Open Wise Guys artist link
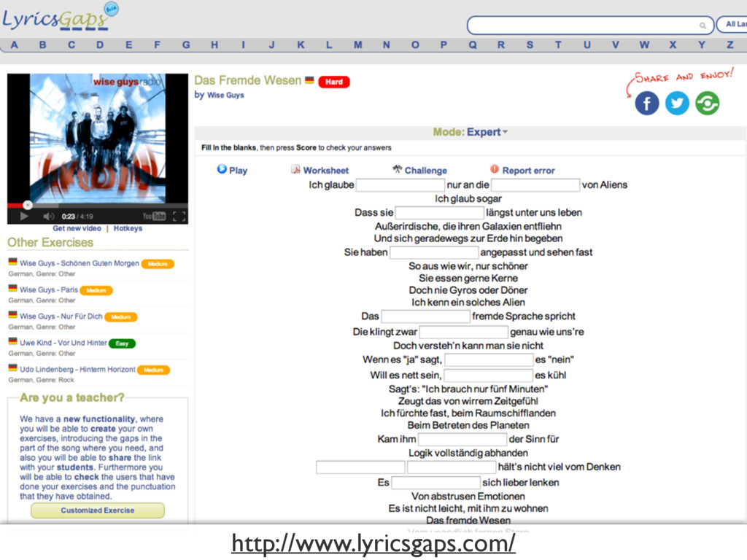747x560 pixels. [225, 96]
